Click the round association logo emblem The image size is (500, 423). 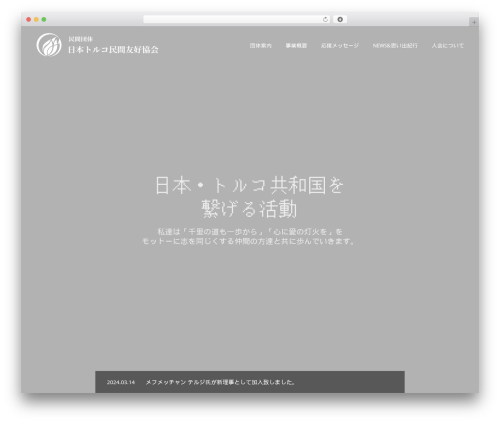[49, 45]
